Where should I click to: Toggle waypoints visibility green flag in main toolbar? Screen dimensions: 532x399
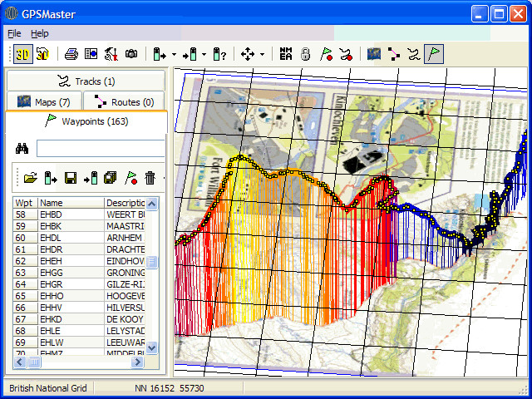(434, 54)
